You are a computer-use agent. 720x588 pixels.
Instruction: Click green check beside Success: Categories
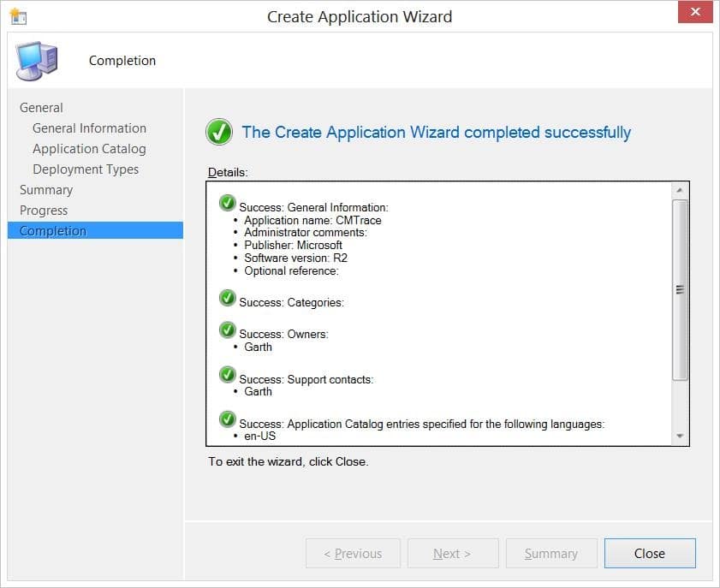coord(228,298)
